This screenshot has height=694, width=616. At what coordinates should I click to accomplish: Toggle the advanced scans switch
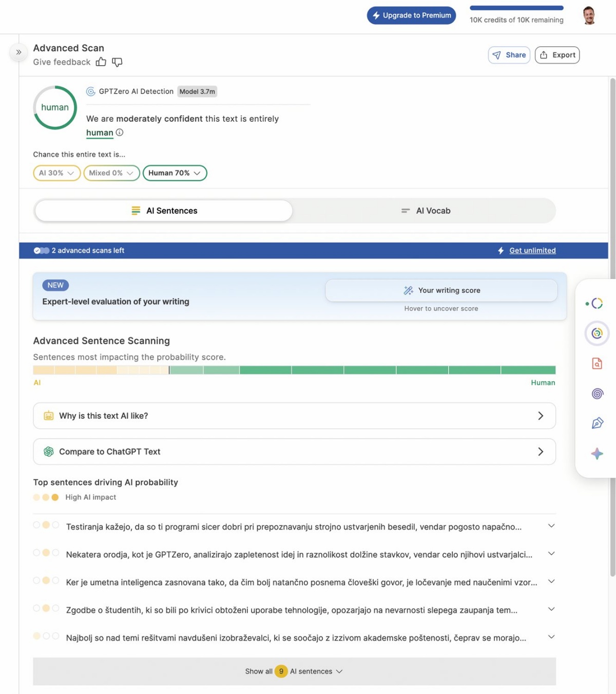coord(42,251)
